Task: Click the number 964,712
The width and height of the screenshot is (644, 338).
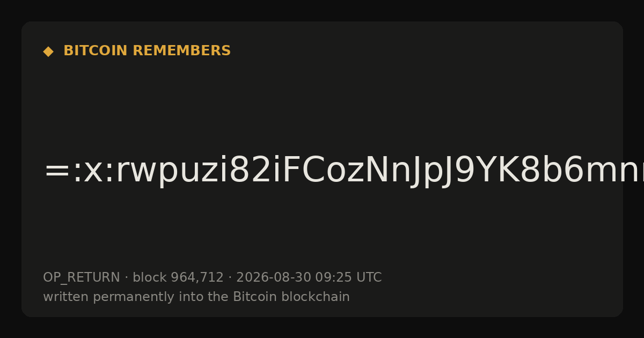Action: click(197, 277)
